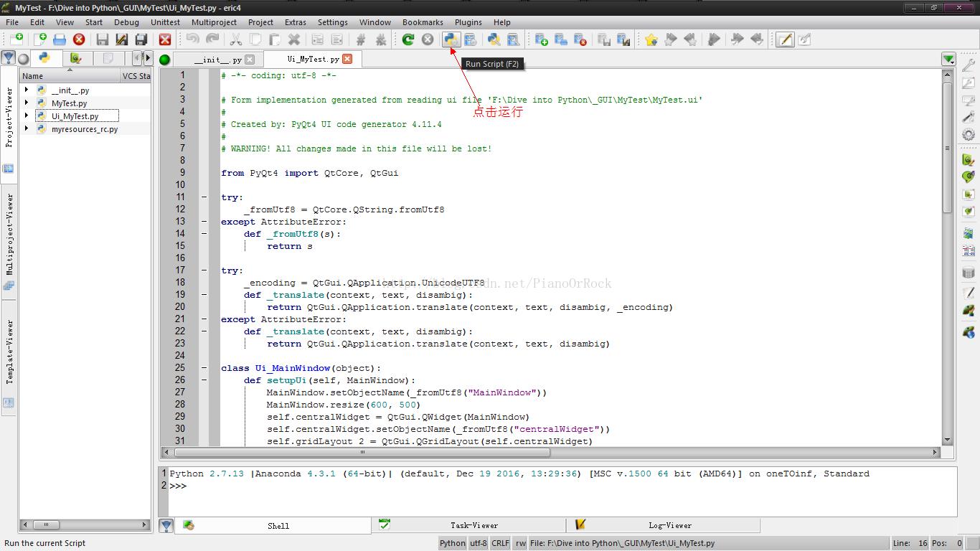980x551 pixels.
Task: Expand the Ui_MyTest.py tree item
Action: point(27,116)
